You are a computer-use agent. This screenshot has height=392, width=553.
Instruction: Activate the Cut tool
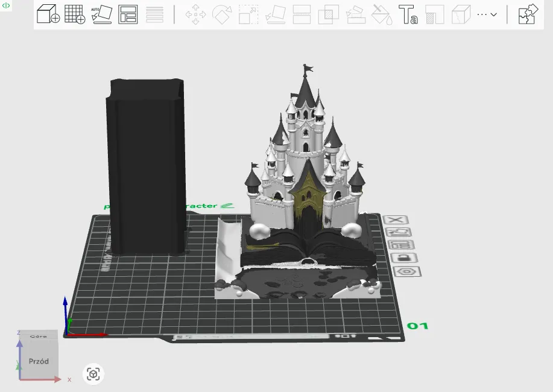[302, 14]
